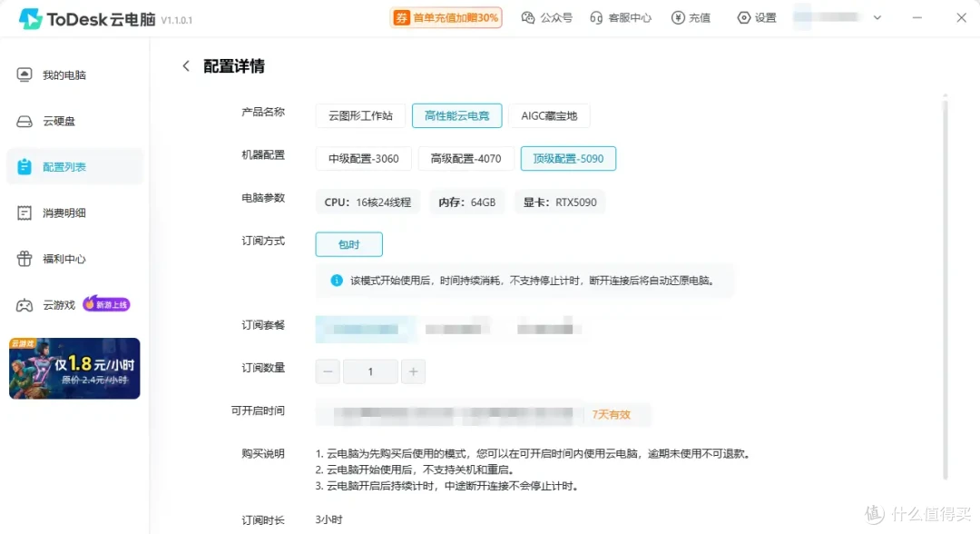
Task: Click the 消费明细 bill icon
Action: 24,213
